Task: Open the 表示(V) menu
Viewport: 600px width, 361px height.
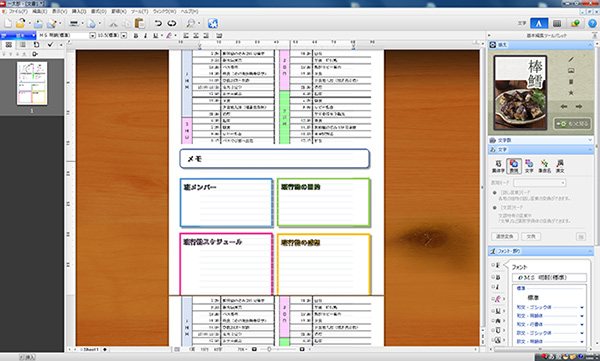Action: [59, 11]
